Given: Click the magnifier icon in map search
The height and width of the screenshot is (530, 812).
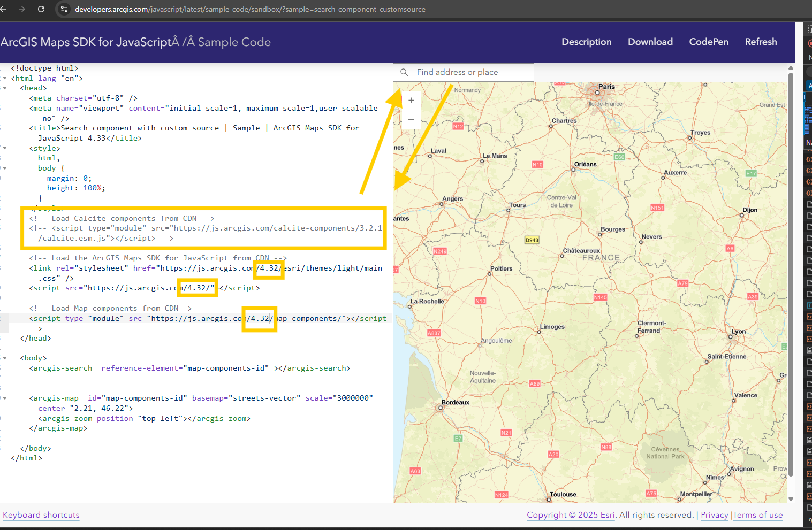Looking at the screenshot, I should [405, 72].
